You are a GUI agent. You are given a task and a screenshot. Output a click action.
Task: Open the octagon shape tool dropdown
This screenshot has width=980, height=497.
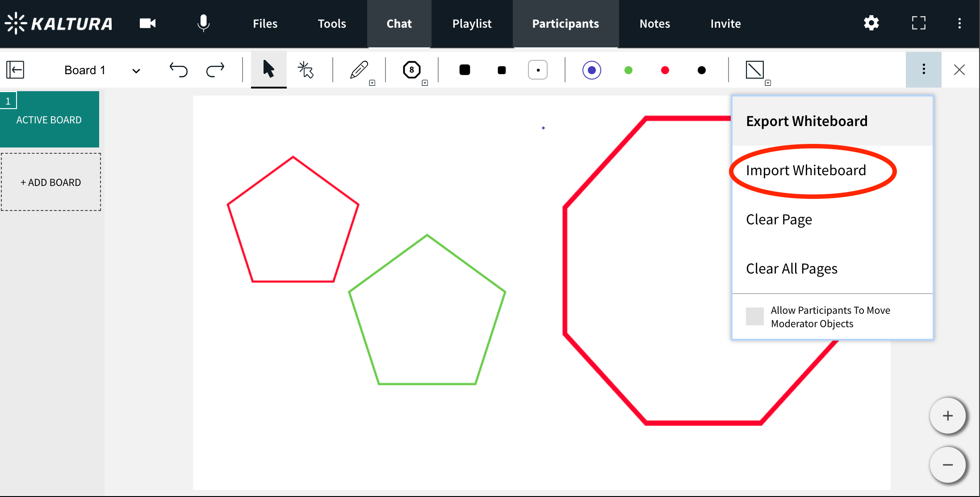pos(425,83)
